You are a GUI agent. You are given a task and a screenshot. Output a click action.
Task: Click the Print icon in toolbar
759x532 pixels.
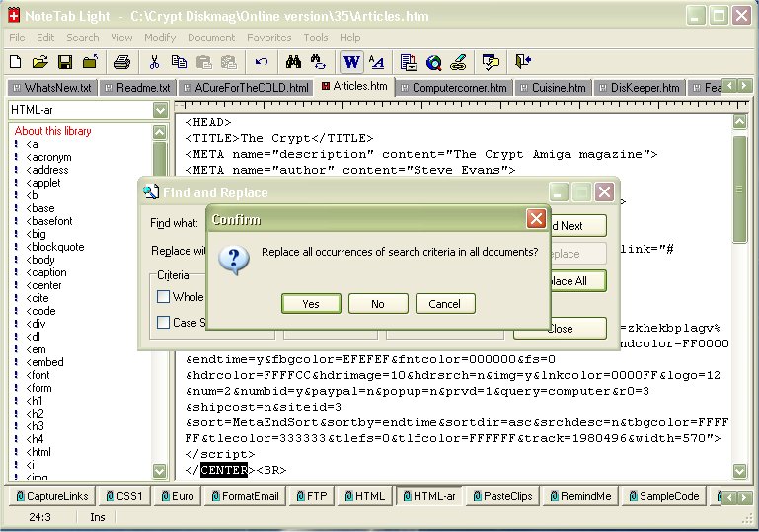122,62
